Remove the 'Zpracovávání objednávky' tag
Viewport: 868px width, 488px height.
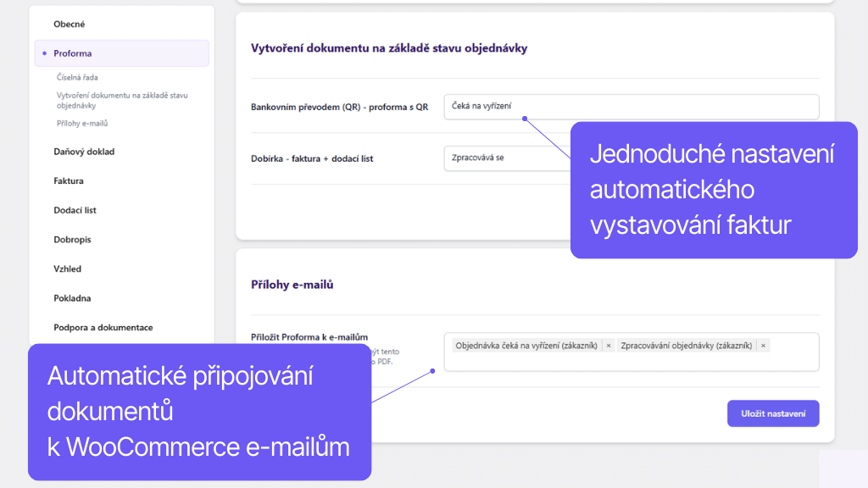click(763, 346)
